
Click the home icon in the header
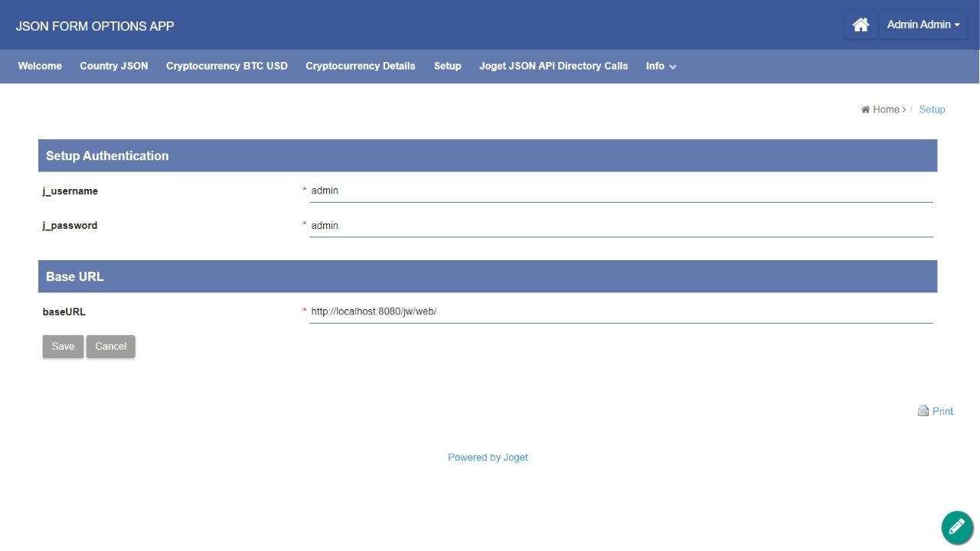(861, 24)
